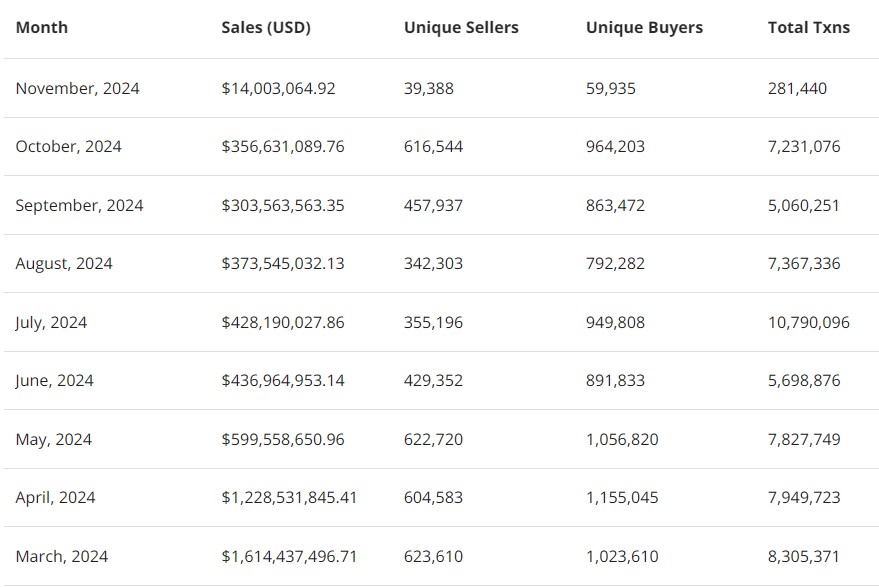Click November's sales value $14,003,064.92
The width and height of the screenshot is (879, 587).
(278, 88)
